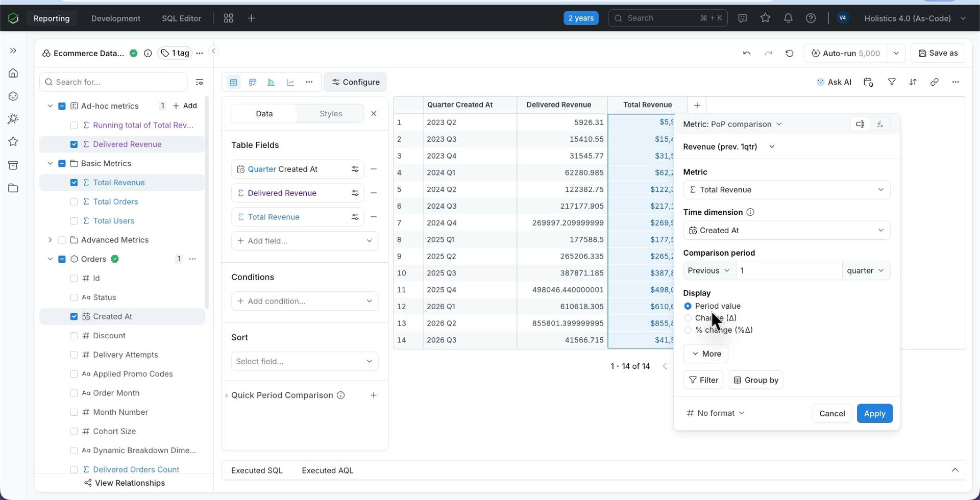The height and width of the screenshot is (500, 980).
Task: Open the date comparison calendar icon
Action: click(868, 82)
